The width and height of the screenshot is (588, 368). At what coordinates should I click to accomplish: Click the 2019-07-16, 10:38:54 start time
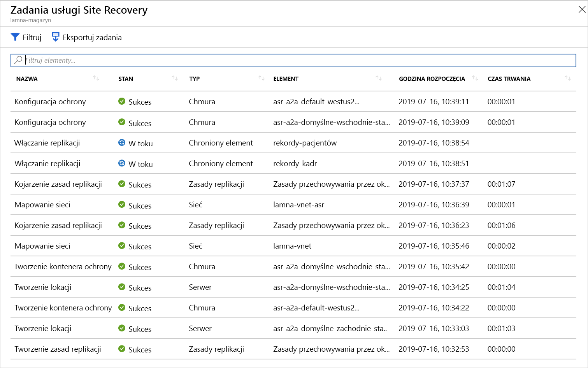[x=434, y=143]
